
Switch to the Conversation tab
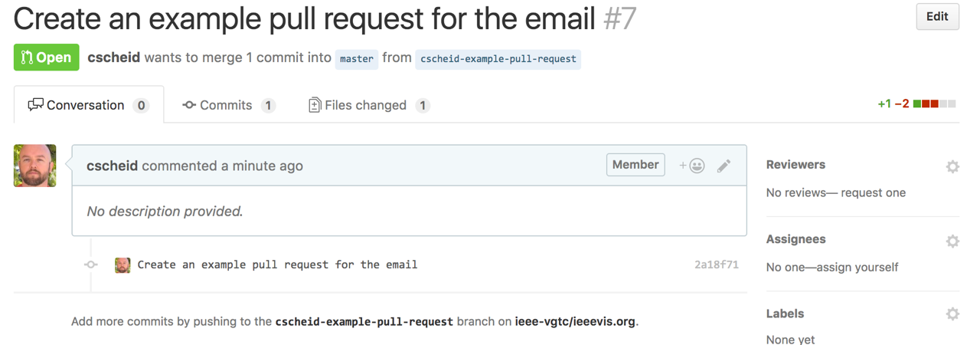(x=88, y=105)
